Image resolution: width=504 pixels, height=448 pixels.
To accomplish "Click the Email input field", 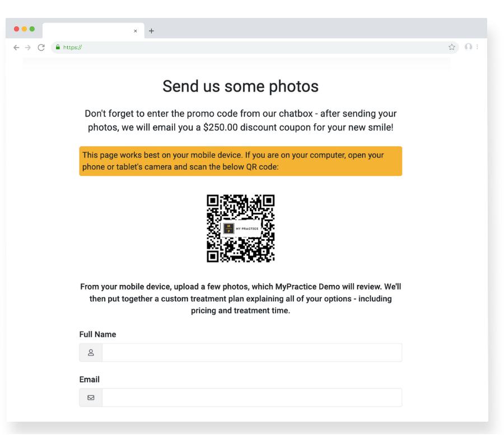I will click(252, 398).
